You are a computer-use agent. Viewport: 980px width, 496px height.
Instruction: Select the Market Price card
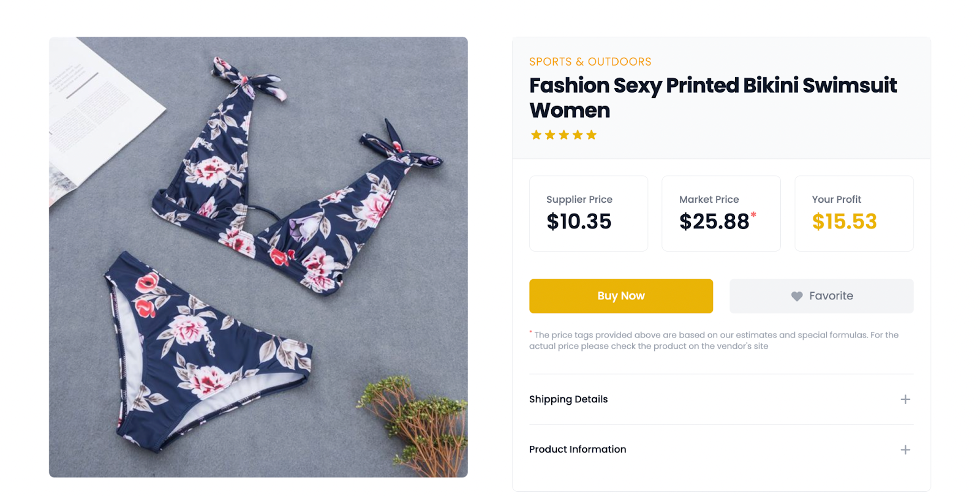pos(721,213)
